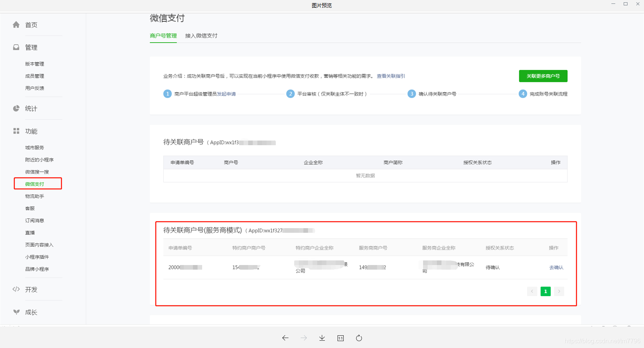
Task: Click the 成长 sprout icon
Action: (x=16, y=312)
